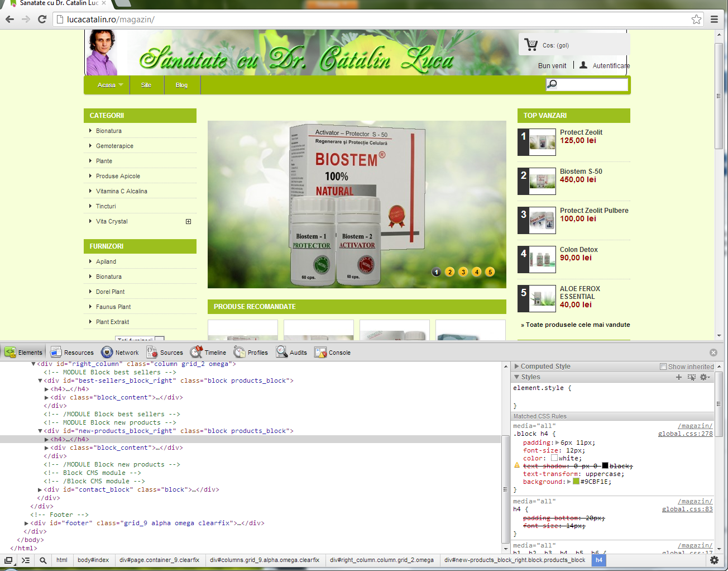Collapse the new-products_block_right div node
Image resolution: width=728 pixels, height=571 pixels.
point(40,431)
